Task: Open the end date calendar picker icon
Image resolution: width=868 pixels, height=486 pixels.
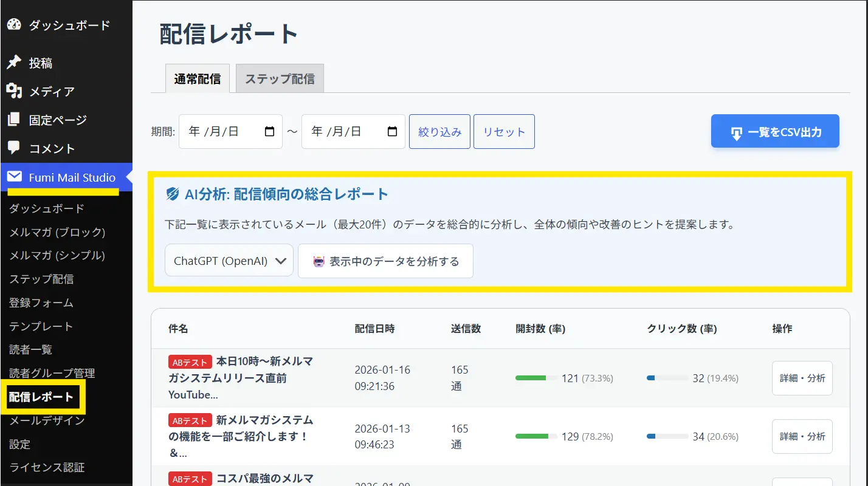Action: coord(393,131)
